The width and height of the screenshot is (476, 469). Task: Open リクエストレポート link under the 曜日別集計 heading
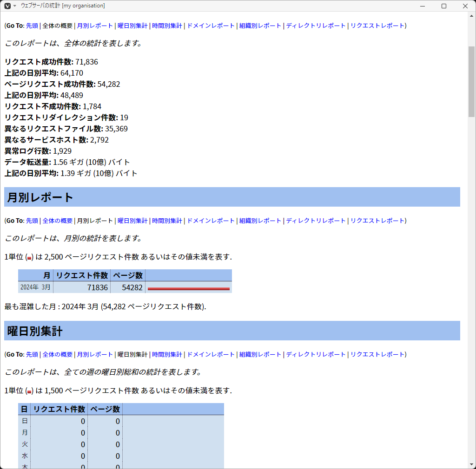pyautogui.click(x=377, y=354)
